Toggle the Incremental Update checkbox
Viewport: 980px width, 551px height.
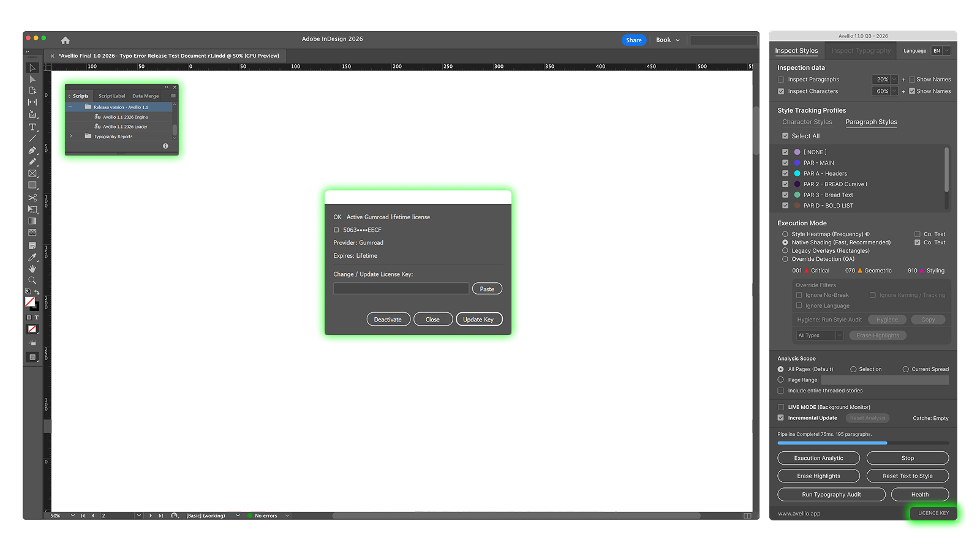[781, 418]
